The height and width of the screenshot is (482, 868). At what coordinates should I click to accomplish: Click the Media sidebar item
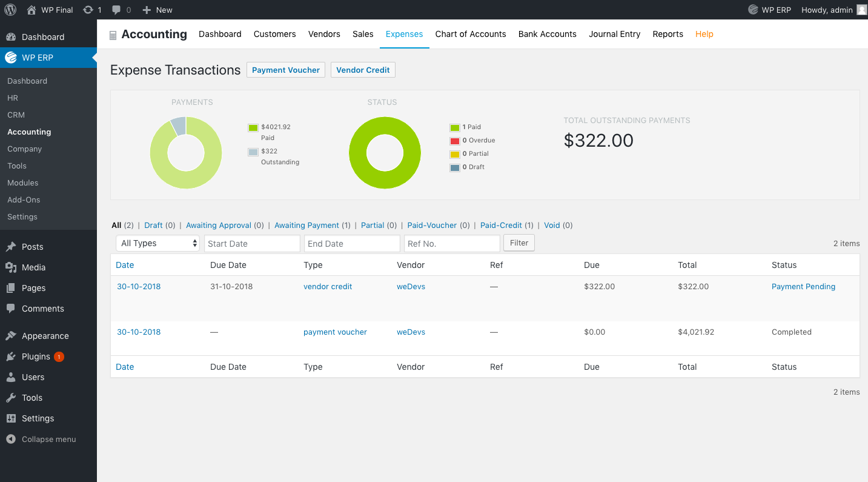point(33,267)
